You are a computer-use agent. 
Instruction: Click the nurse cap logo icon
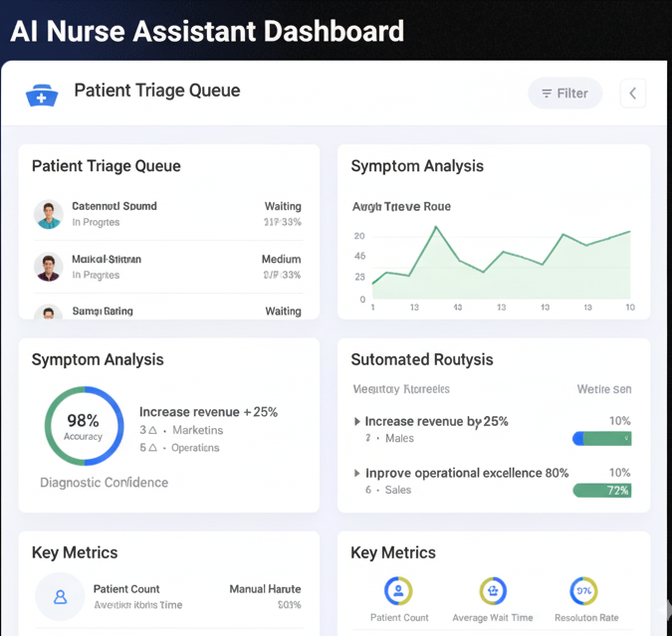pos(41,94)
